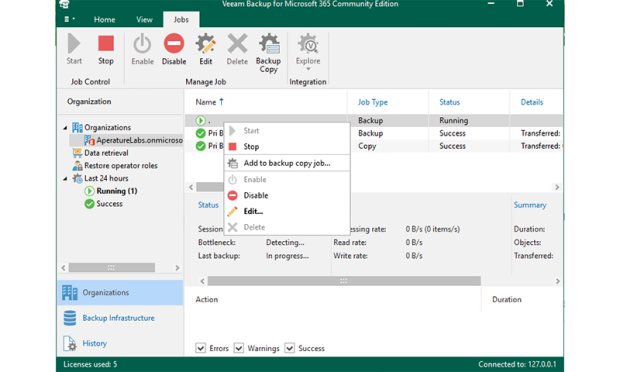Collapse the Last 24 hours node

click(65, 179)
